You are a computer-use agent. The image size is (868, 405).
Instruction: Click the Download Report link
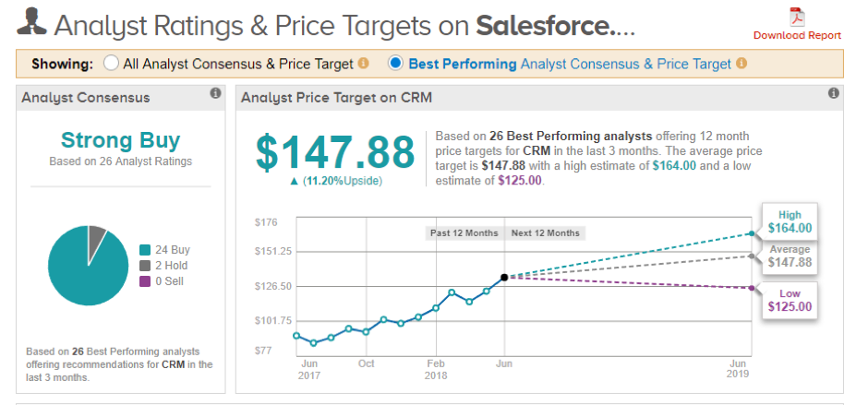(x=797, y=36)
